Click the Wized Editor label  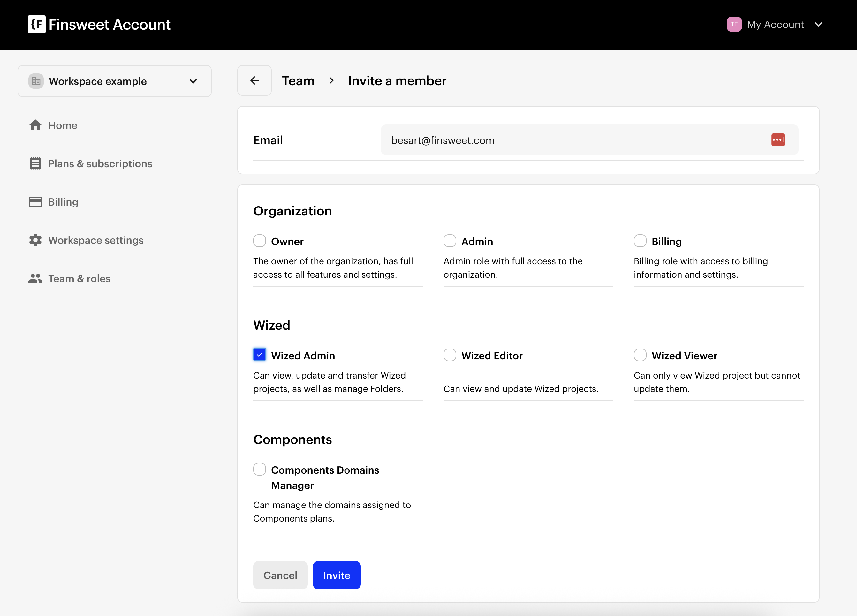(x=492, y=356)
